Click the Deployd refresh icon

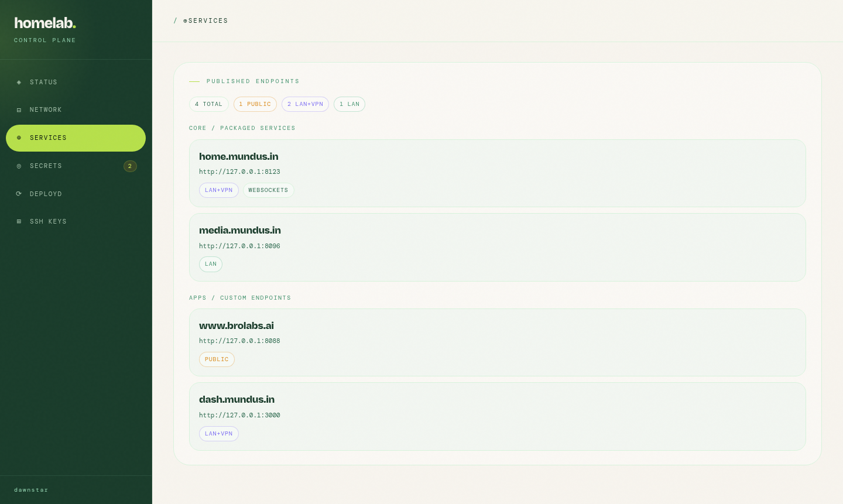[x=19, y=194]
